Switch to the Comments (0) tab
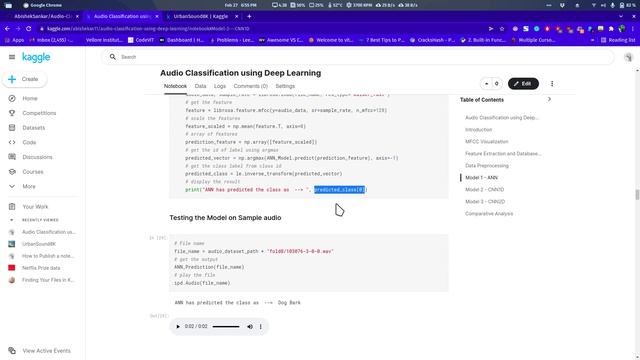The image size is (640, 360). 251,86
